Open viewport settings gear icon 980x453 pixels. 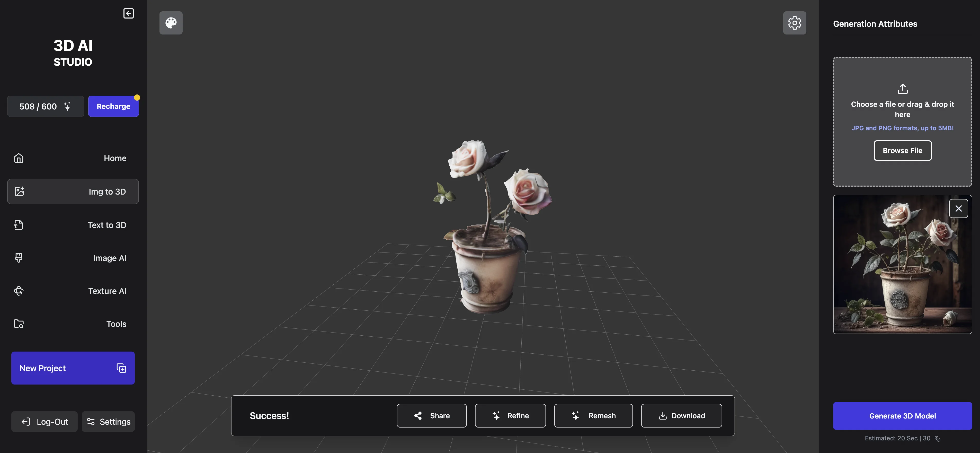point(794,23)
